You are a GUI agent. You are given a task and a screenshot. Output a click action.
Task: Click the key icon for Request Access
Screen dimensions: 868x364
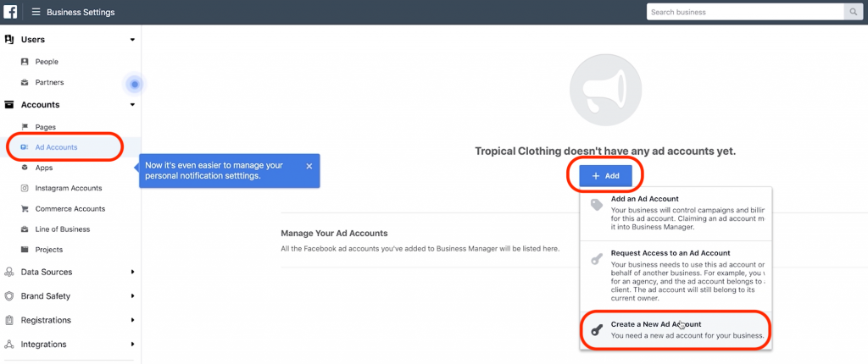click(x=597, y=259)
